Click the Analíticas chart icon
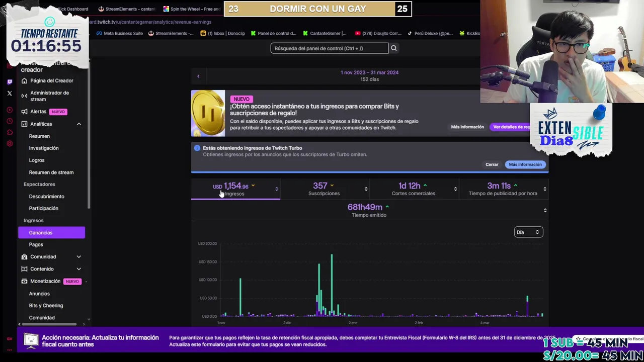644x362 pixels. [24, 124]
